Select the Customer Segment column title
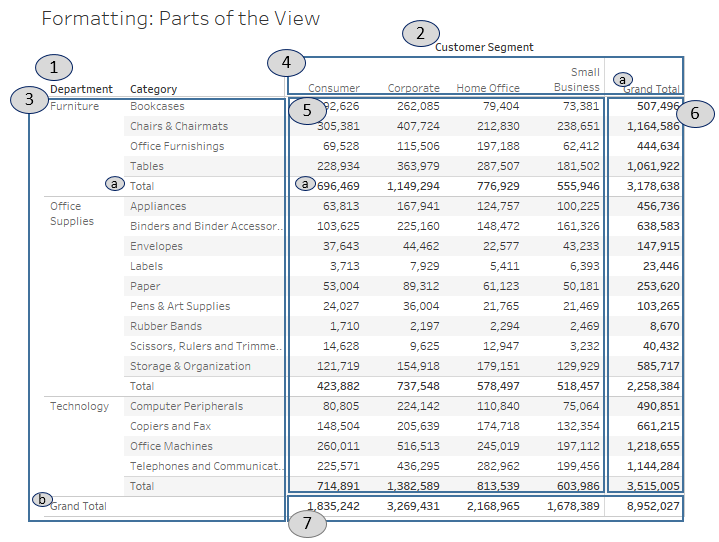 pos(484,47)
